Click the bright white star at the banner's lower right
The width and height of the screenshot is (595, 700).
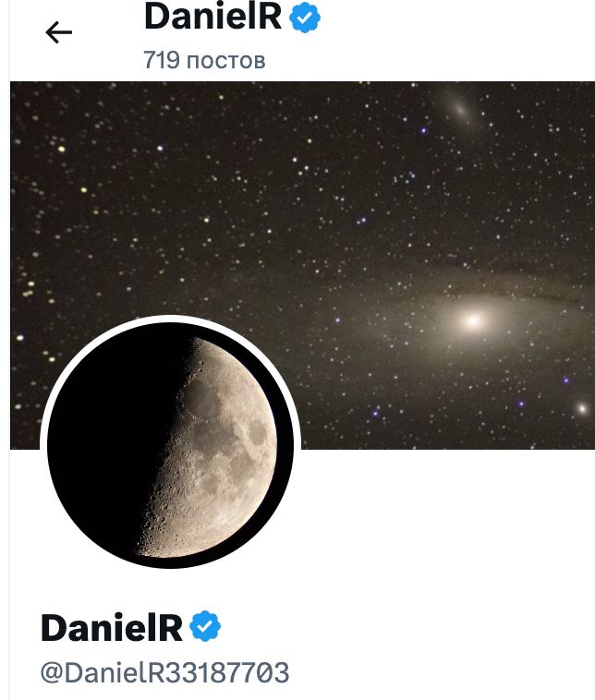point(582,408)
